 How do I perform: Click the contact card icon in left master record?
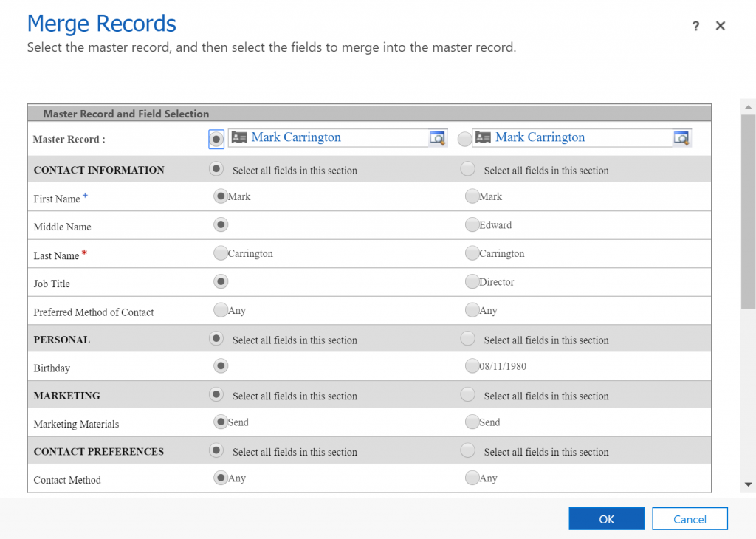click(238, 137)
